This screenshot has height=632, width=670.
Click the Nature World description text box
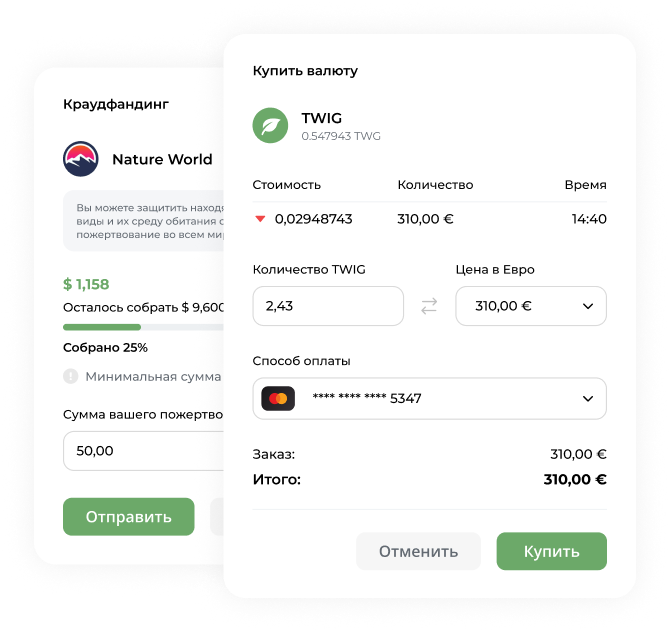(144, 221)
